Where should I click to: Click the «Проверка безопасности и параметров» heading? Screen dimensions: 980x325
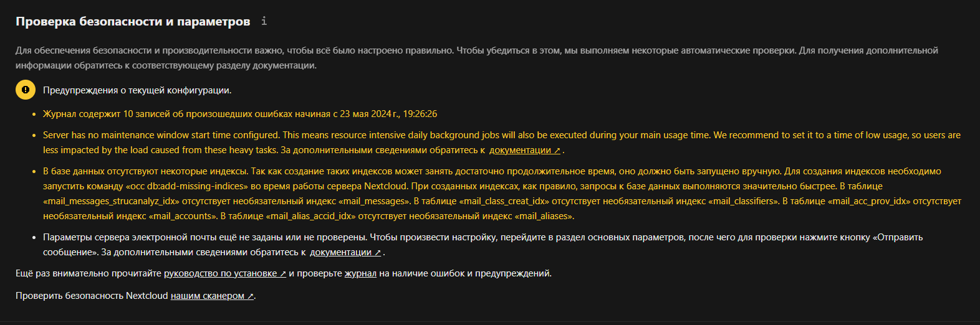click(x=133, y=21)
